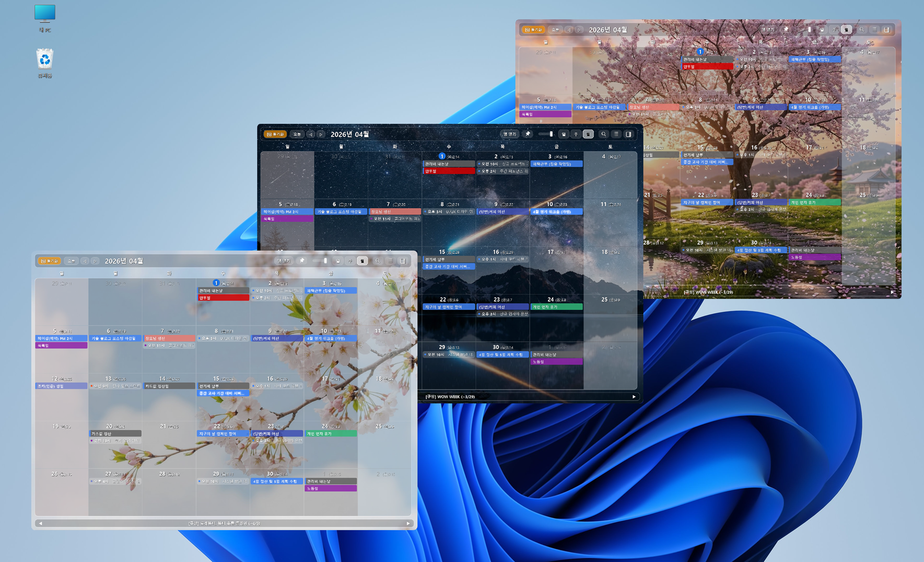Open the [쿠팡] WOW WEEK ticker in starry-sky calendar
Screen dimensions: 924x562
click(450, 397)
